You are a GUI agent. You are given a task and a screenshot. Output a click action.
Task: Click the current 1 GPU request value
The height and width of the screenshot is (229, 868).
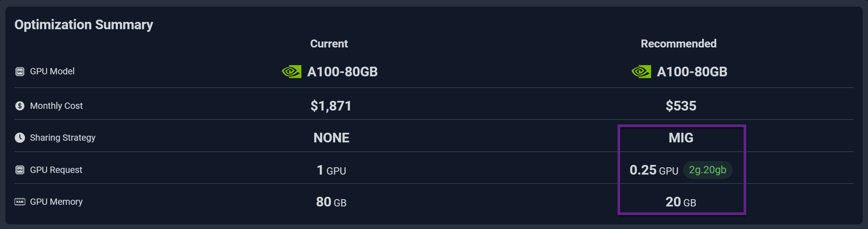[331, 170]
